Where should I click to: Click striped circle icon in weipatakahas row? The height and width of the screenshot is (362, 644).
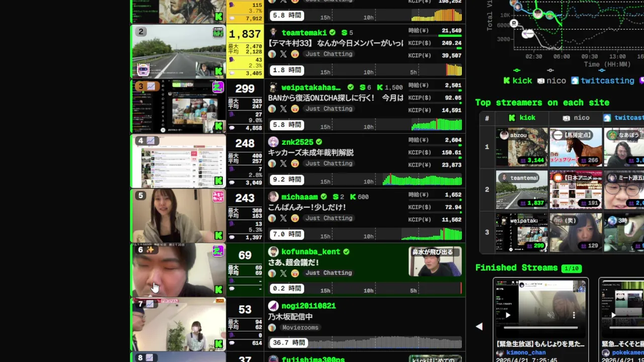coord(272,109)
